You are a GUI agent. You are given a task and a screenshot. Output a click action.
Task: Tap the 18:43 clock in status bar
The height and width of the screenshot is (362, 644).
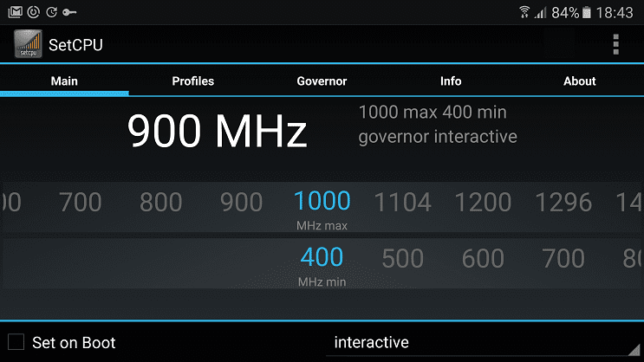coord(615,13)
